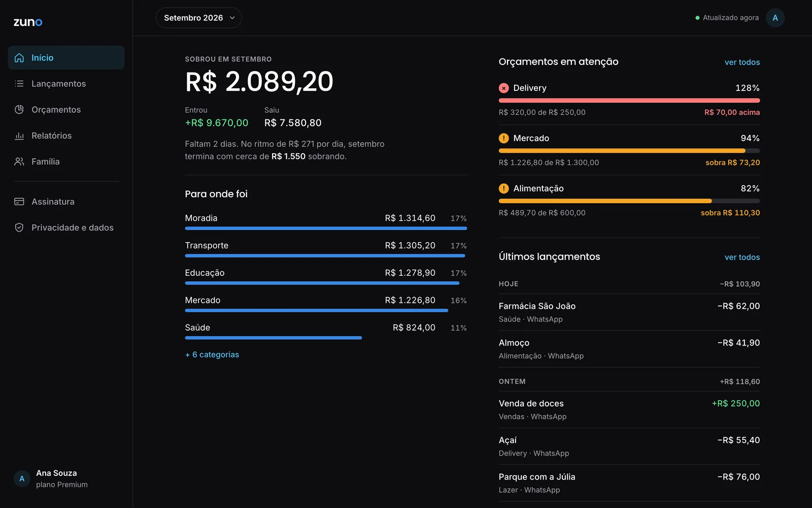Viewport: 812px width, 508px height.
Task: Click ver todos for Orçamentos em atenção
Action: 742,62
